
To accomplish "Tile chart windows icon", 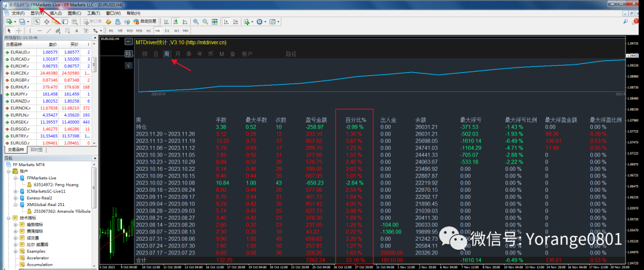I will pos(215,22).
